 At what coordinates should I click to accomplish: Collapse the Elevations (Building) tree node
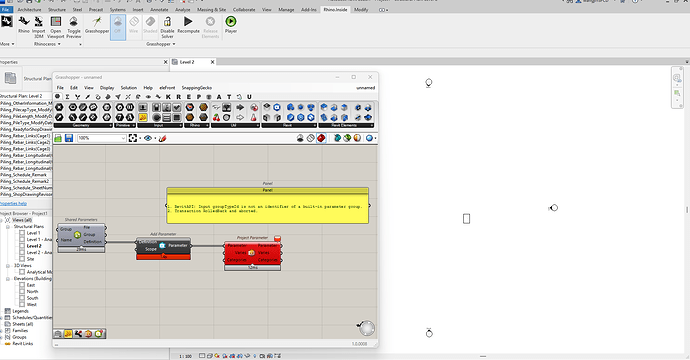point(8,279)
